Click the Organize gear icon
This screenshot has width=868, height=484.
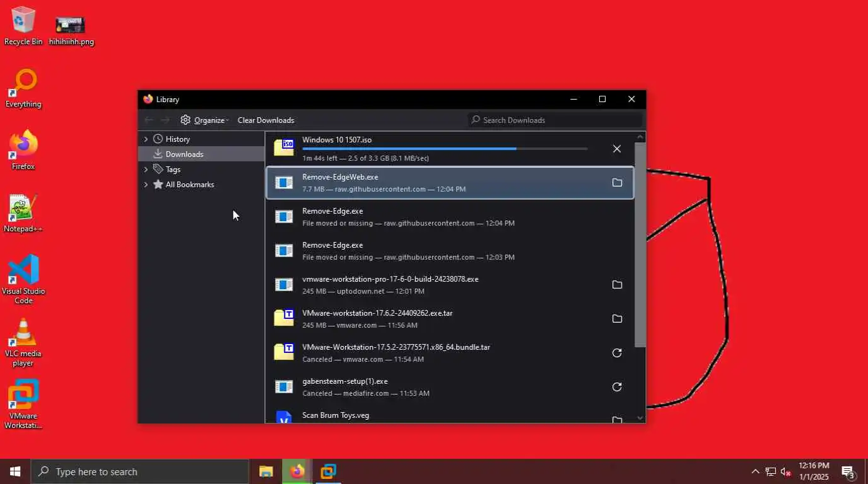pyautogui.click(x=185, y=120)
